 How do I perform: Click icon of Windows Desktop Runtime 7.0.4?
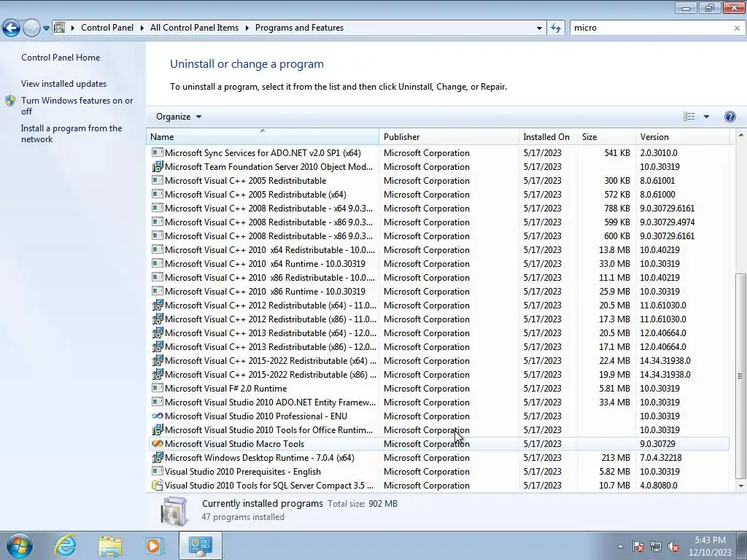pos(158,457)
